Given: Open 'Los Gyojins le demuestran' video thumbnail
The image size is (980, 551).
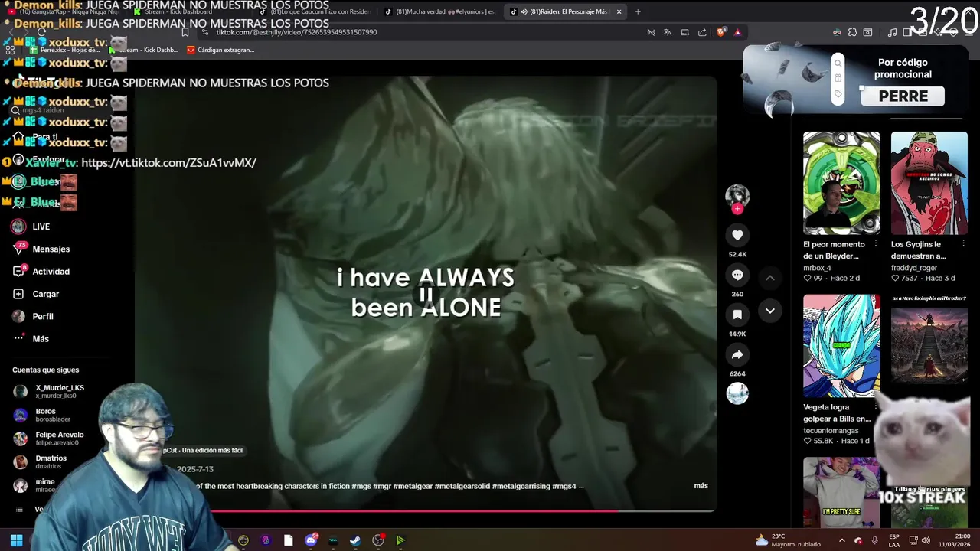Looking at the screenshot, I should pyautogui.click(x=929, y=183).
